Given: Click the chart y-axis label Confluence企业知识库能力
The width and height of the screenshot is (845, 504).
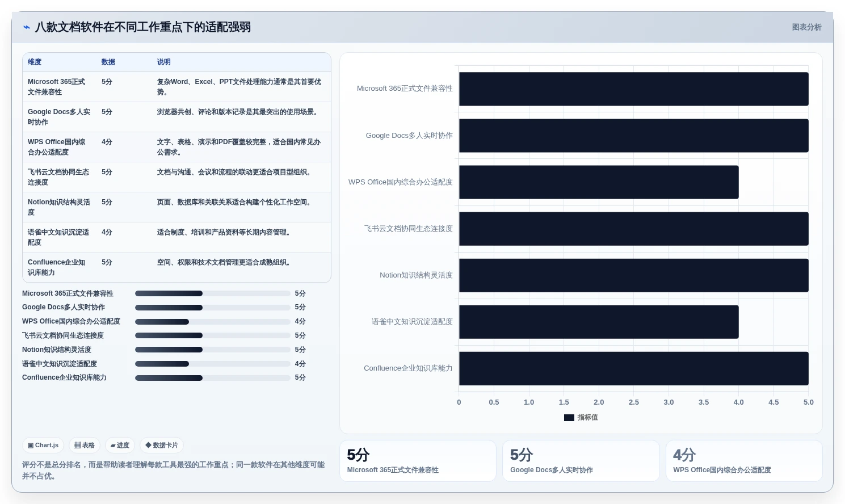Looking at the screenshot, I should pyautogui.click(x=408, y=368).
